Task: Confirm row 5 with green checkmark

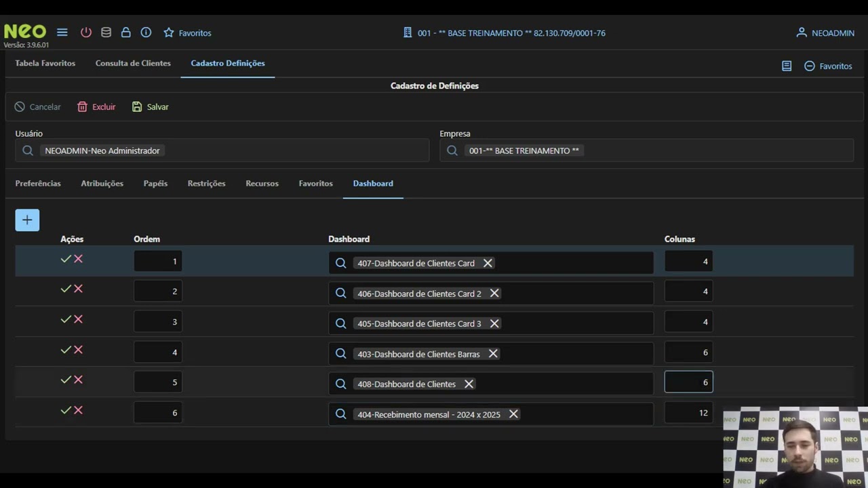Action: [x=66, y=380]
